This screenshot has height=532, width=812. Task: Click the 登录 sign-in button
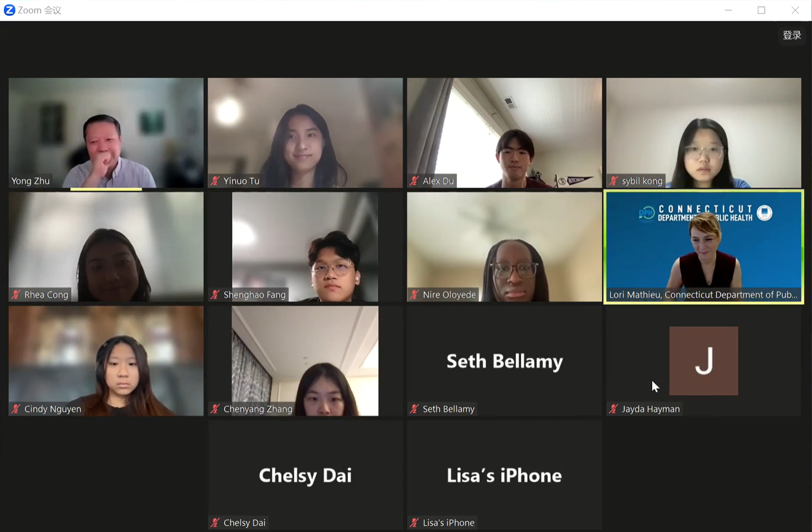click(792, 35)
